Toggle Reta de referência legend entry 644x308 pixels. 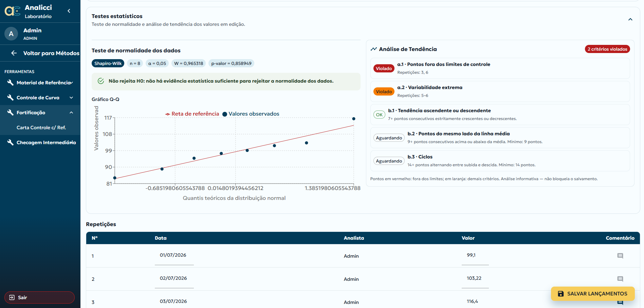[x=192, y=114]
